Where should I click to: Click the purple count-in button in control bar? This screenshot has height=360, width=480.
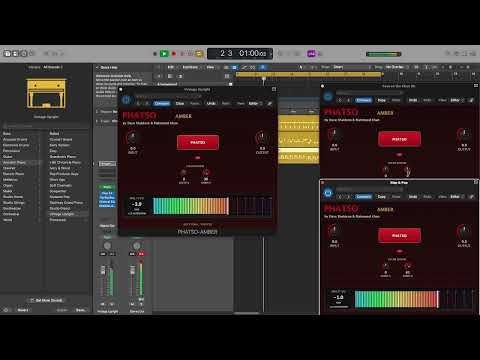[x=311, y=53]
